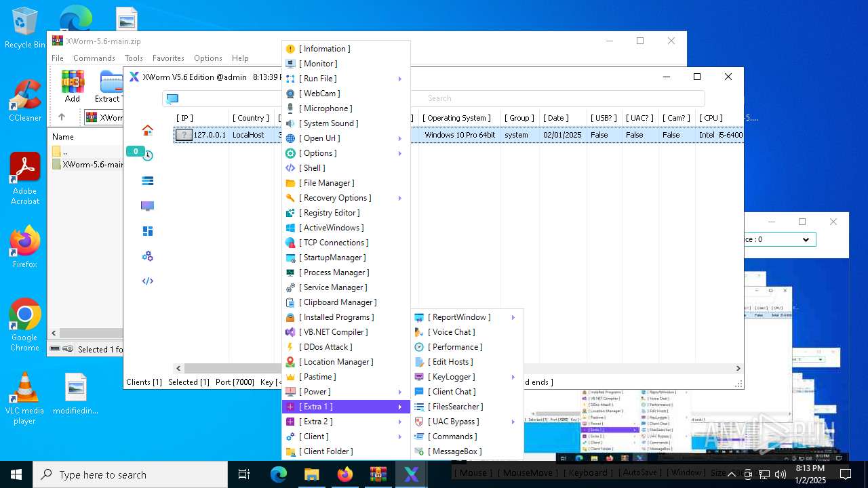The height and width of the screenshot is (488, 868).
Task: Click the WebCam icon
Action: click(290, 94)
